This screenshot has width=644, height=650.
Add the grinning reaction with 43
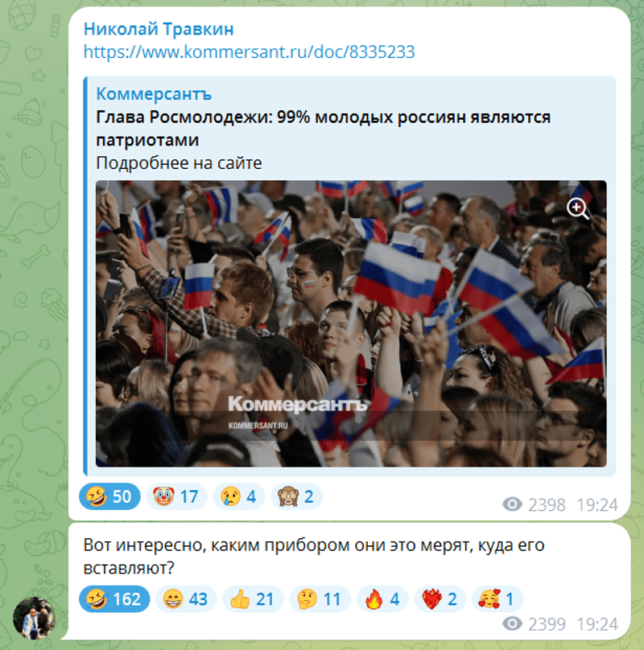(186, 599)
